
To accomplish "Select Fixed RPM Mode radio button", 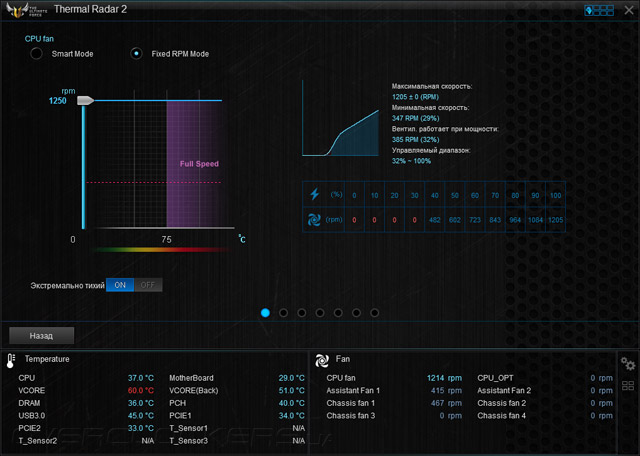I will tap(136, 53).
